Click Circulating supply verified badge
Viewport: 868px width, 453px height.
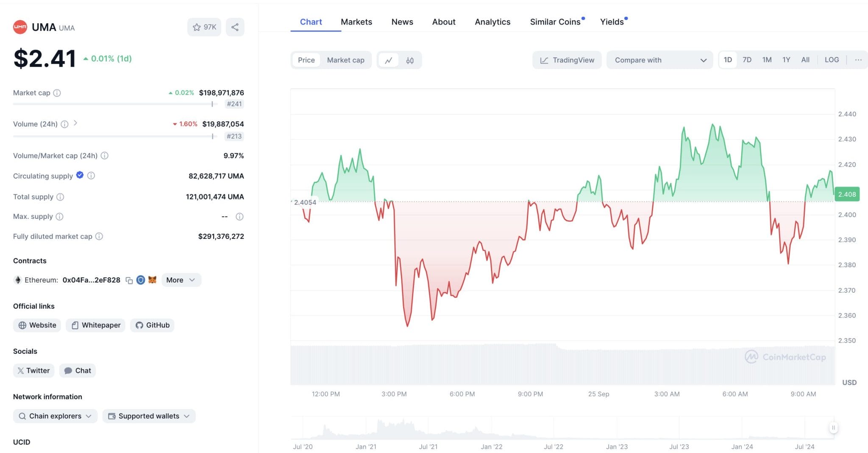click(x=80, y=175)
